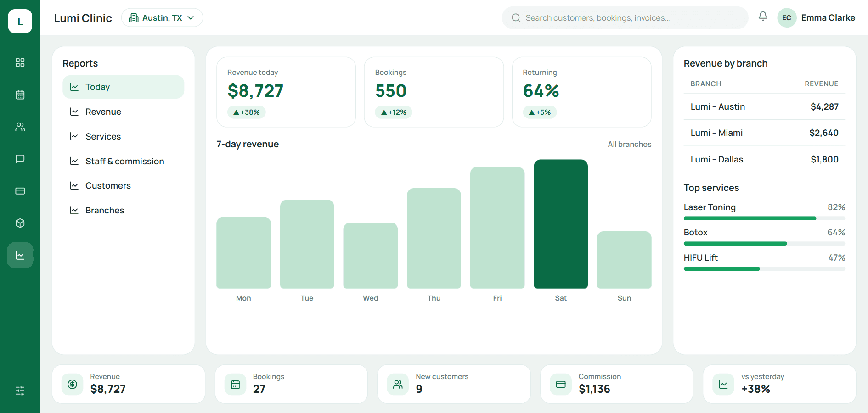Open the reports chart icon in sidebar
Image resolution: width=868 pixels, height=413 pixels.
[20, 255]
